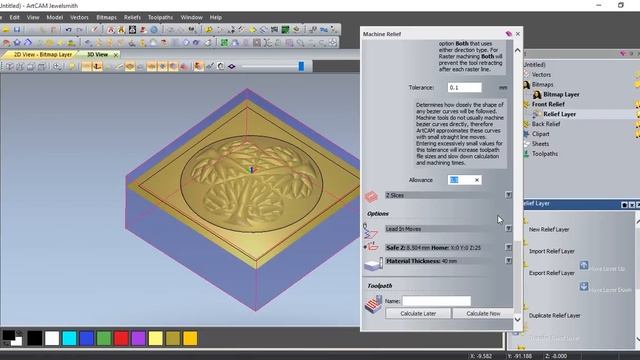Screen dimensions: 640x360
Task: Click the green Toolpaths icon in project tree
Action: coord(526,154)
